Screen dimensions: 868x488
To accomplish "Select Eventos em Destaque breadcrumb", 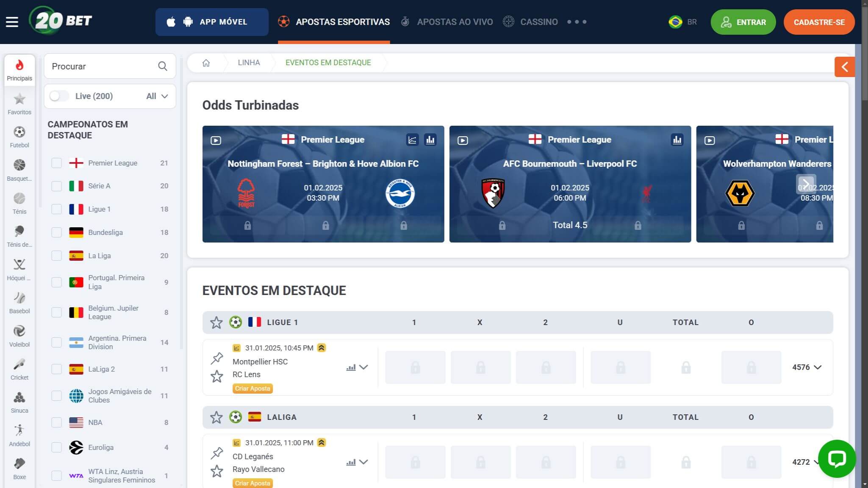I will (328, 63).
